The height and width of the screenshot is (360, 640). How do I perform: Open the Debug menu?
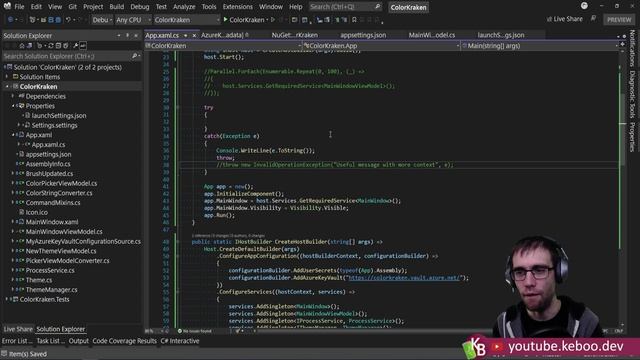(x=140, y=7)
